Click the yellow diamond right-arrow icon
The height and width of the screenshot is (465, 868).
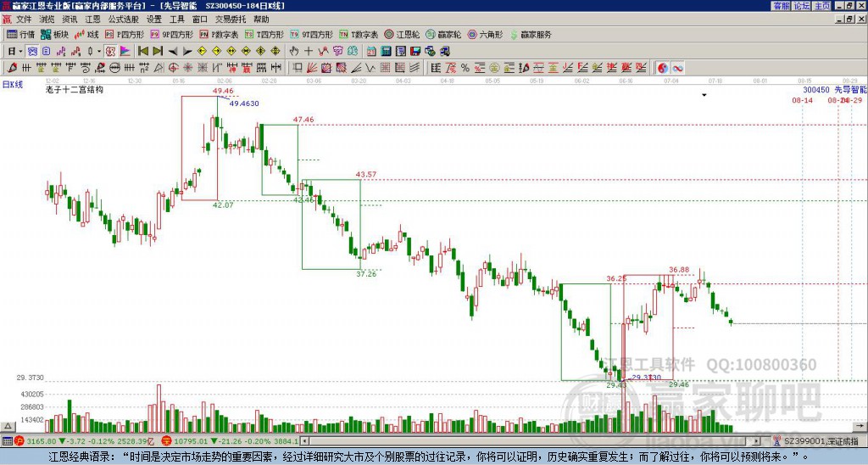pyautogui.click(x=216, y=51)
